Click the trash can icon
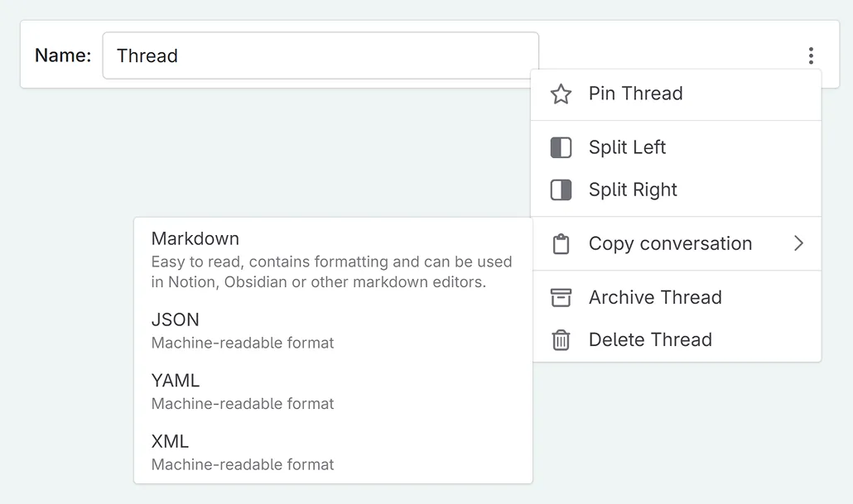This screenshot has height=504, width=853. tap(561, 340)
